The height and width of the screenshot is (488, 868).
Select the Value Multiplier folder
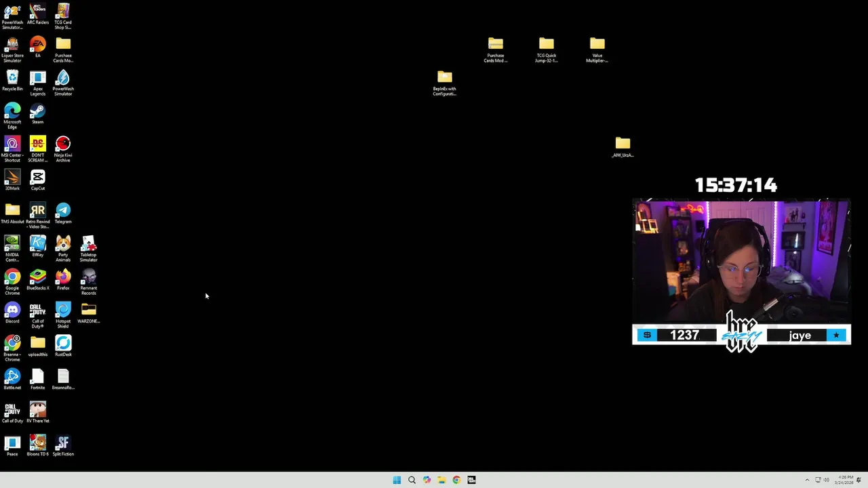[597, 49]
